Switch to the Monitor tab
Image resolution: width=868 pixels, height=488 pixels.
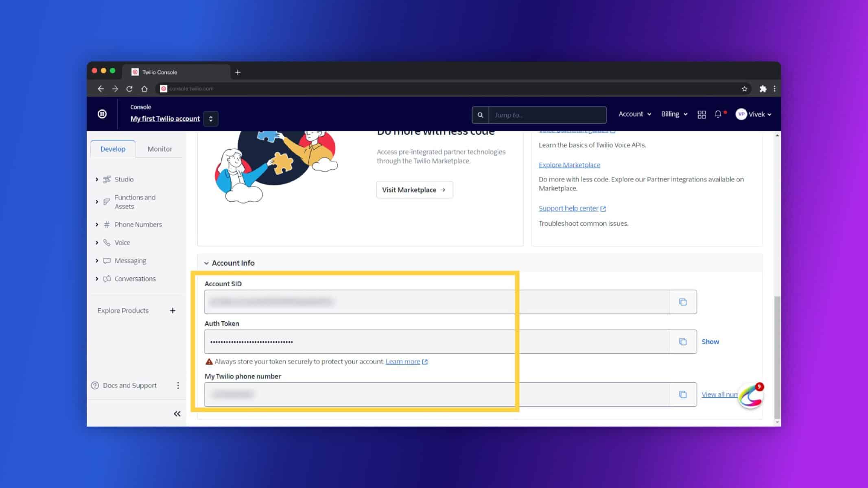click(x=160, y=149)
